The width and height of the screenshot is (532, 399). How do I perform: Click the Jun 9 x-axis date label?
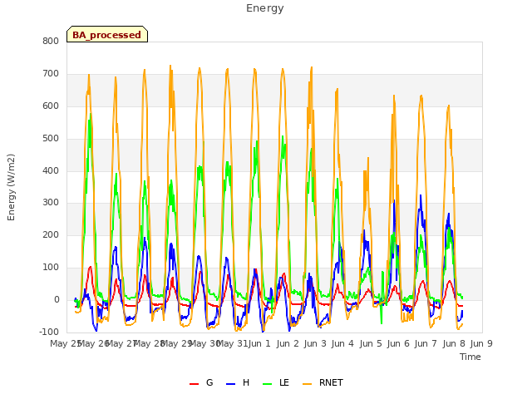click(481, 343)
